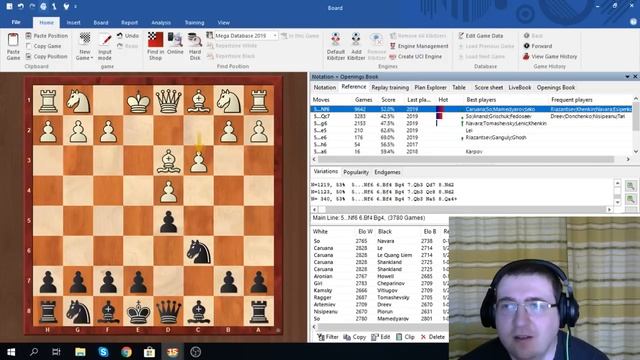The width and height of the screenshot is (640, 360).
Task: Select the So versus Navara game row
Action: click(x=380, y=241)
